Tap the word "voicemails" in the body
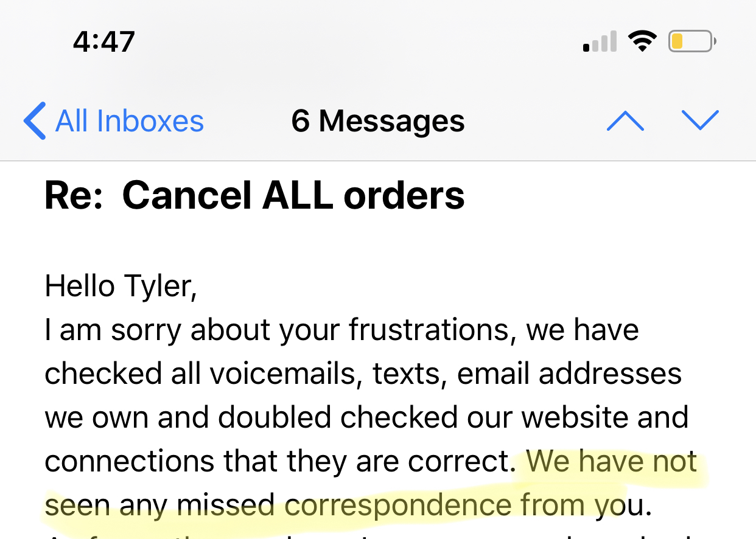 [282, 374]
